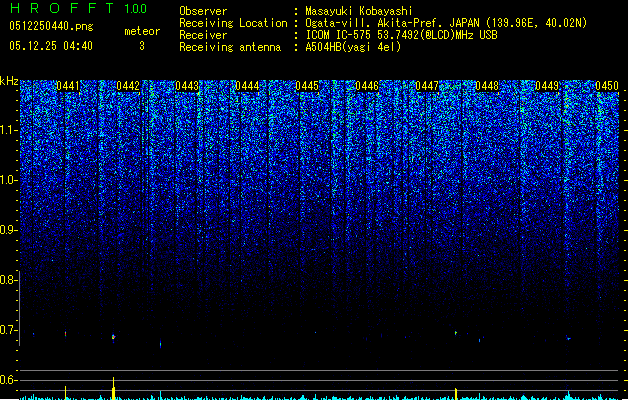Screen dimensions: 629x400
Task: Select the file name 0512250440.png
Action: pos(51,26)
